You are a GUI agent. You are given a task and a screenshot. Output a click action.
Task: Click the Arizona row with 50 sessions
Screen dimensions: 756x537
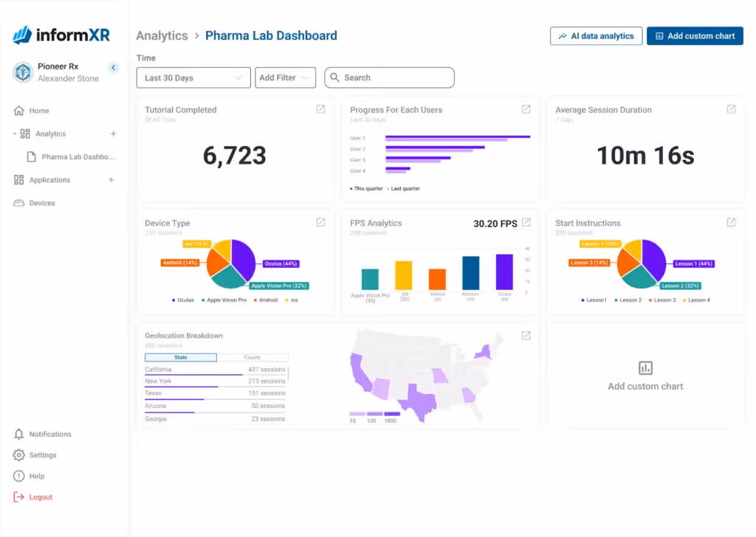215,406
